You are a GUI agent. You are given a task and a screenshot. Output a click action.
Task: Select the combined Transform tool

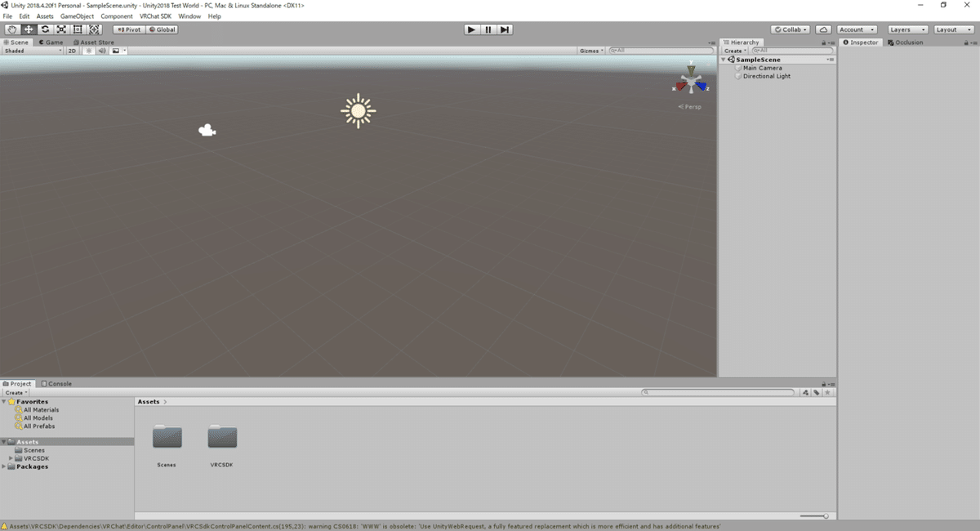click(x=94, y=29)
